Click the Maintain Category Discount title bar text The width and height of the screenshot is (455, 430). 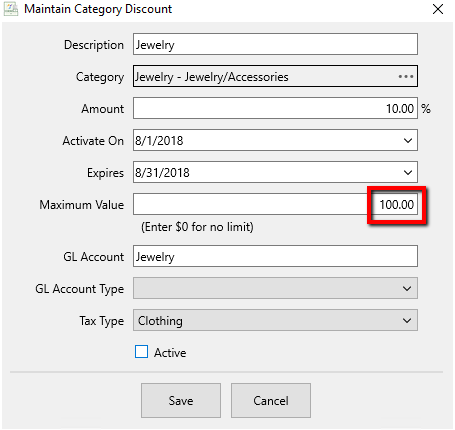[98, 9]
